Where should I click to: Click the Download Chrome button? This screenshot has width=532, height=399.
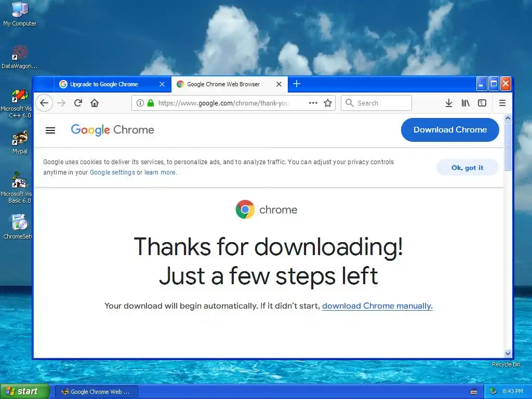[450, 129]
